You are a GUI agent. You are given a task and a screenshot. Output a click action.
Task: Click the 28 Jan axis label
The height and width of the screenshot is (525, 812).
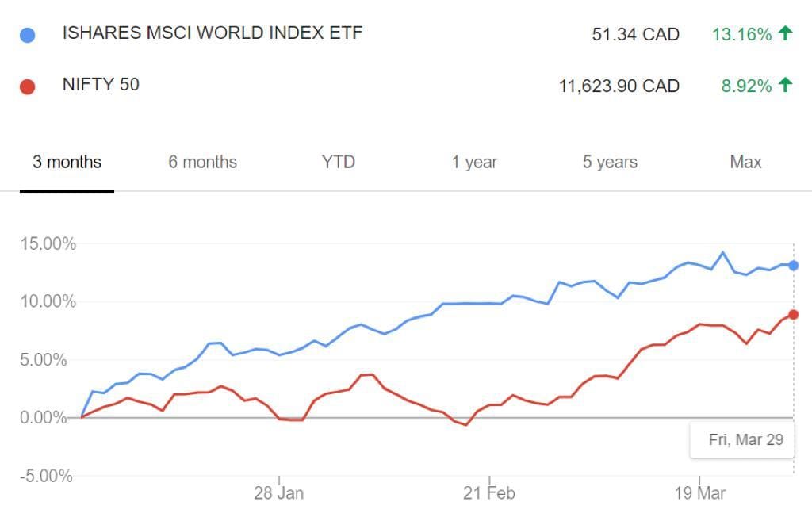278,493
